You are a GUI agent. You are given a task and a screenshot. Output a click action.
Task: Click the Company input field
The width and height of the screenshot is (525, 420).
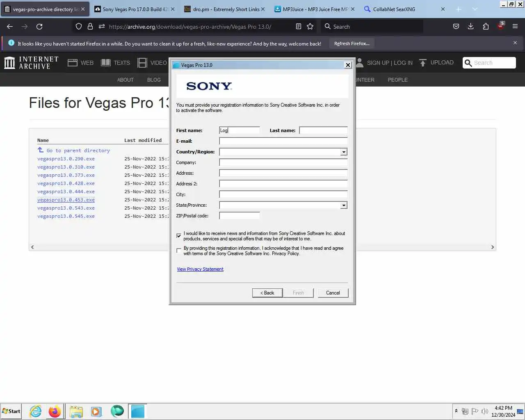[x=283, y=162]
